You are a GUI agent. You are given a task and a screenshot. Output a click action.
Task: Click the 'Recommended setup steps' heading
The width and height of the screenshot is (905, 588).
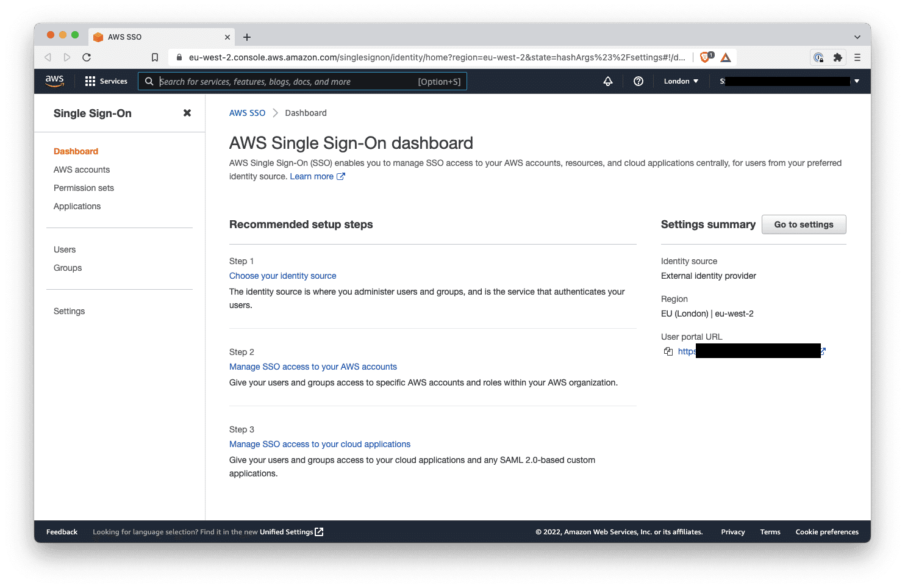301,224
